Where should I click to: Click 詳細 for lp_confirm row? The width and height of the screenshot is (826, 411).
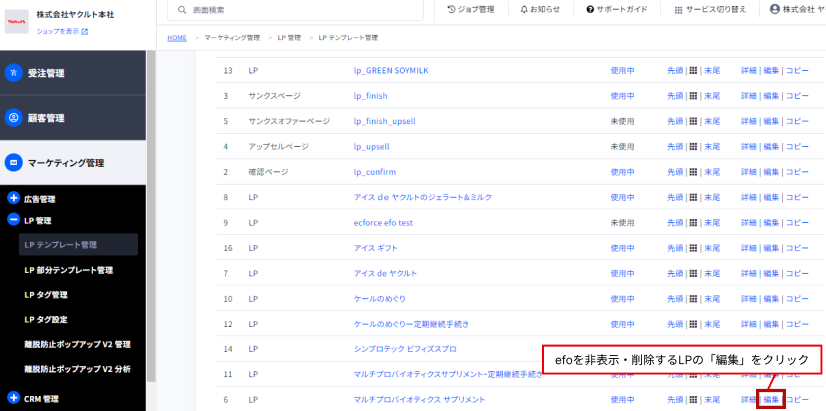[x=749, y=172]
